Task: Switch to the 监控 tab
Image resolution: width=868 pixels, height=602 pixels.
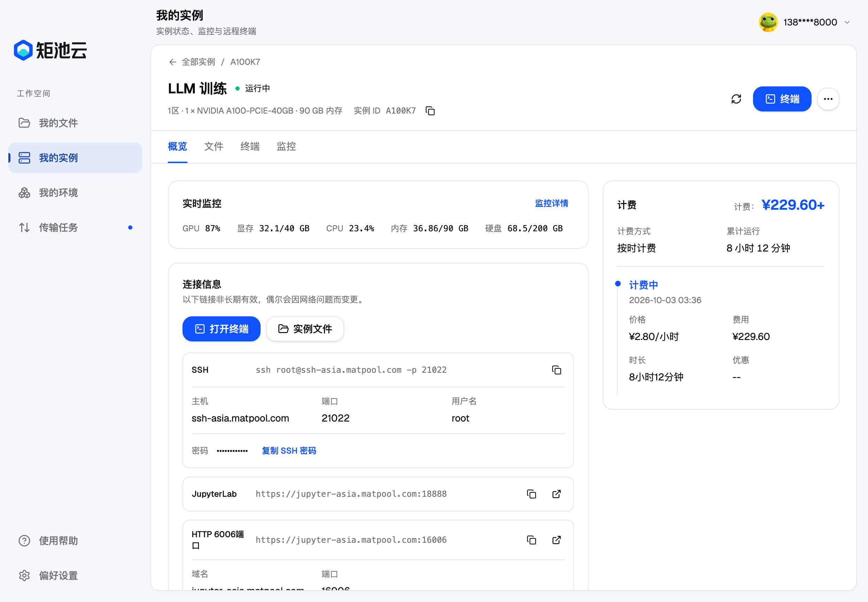Action: point(286,146)
